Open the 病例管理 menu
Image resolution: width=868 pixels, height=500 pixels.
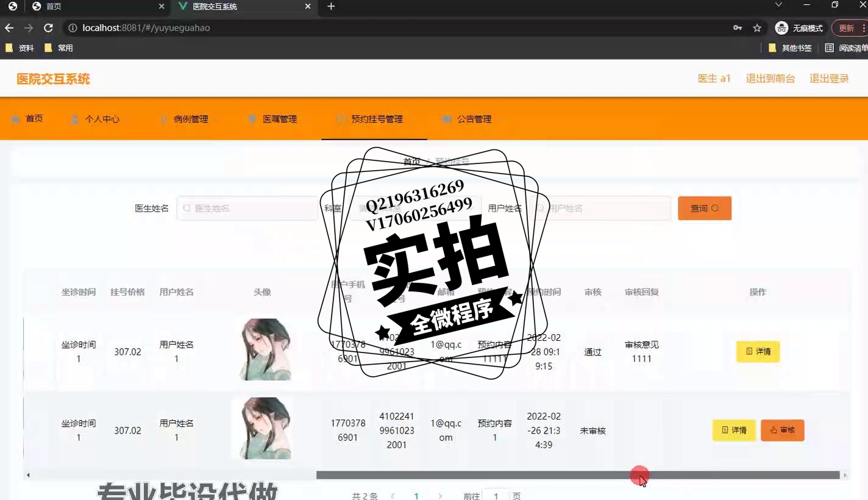190,119
